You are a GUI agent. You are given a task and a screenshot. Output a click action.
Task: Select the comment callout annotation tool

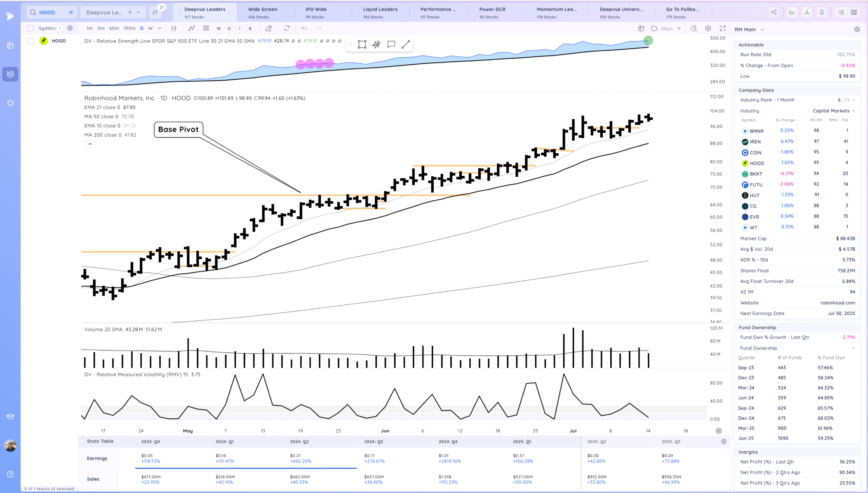[x=391, y=44]
